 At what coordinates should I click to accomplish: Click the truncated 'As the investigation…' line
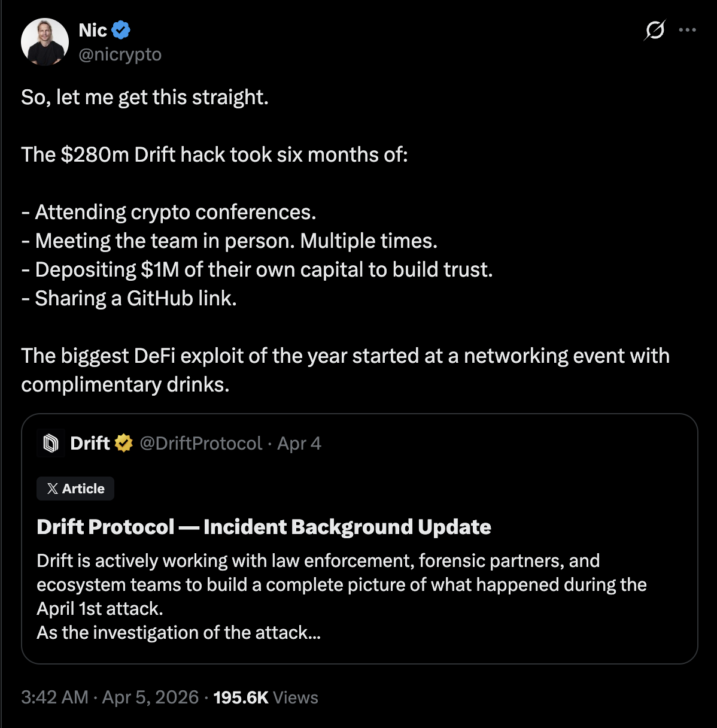pos(178,633)
